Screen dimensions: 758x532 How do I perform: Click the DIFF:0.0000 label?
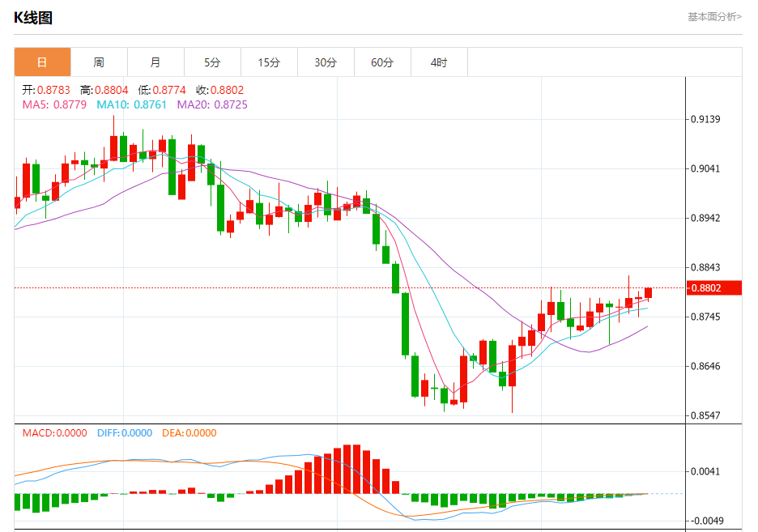tap(125, 433)
